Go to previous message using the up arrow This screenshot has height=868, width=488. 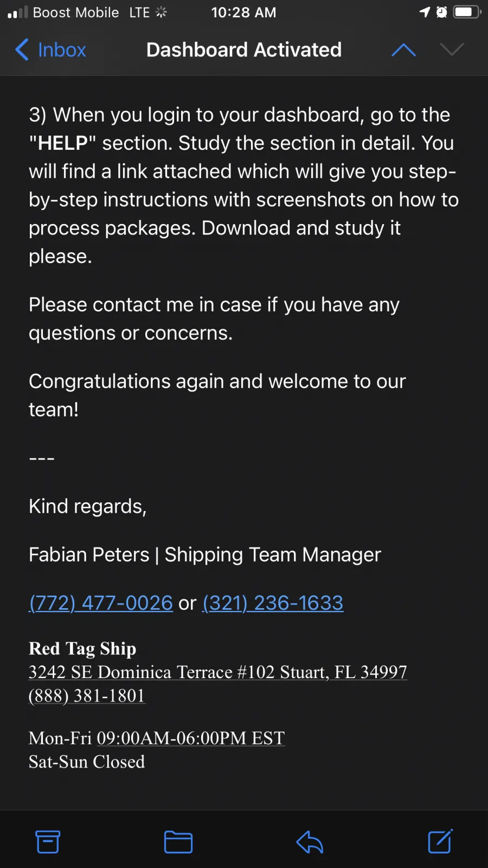403,50
